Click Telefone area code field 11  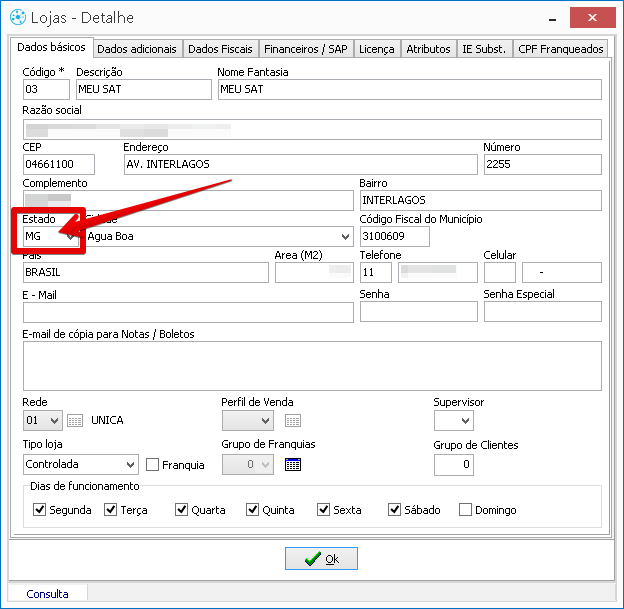[x=376, y=272]
